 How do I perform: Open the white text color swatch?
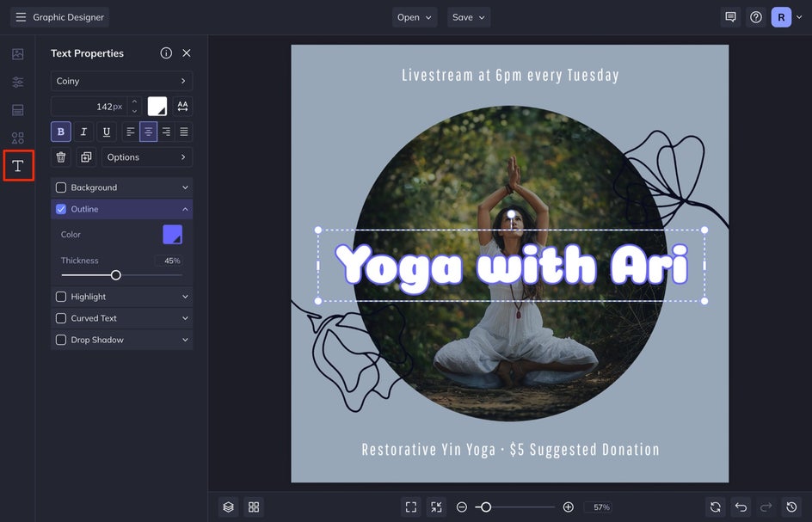[157, 106]
